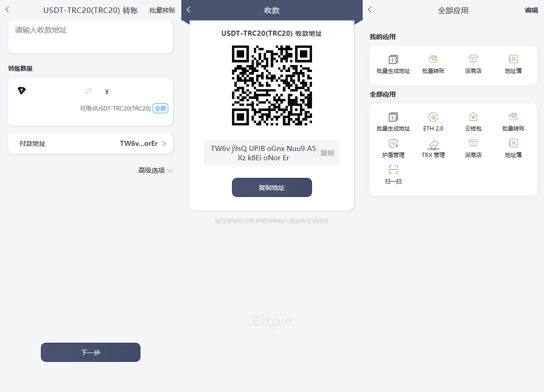Open the ETH 2.0 app
Viewport: 544px width, 392px height.
click(x=433, y=122)
